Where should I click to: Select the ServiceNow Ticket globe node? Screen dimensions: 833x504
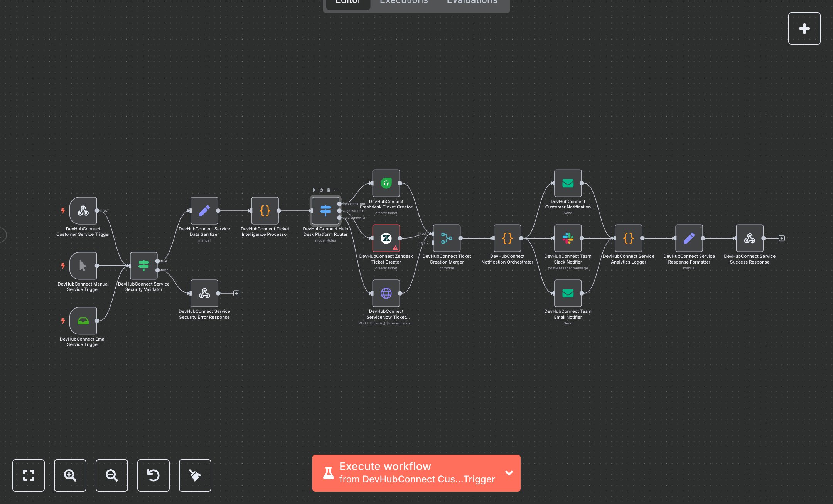coord(386,293)
